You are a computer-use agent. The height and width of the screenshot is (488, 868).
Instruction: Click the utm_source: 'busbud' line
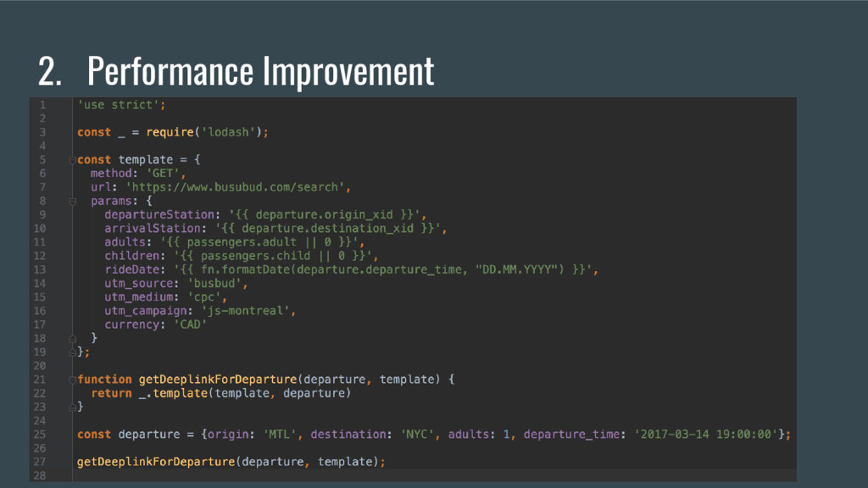point(176,283)
